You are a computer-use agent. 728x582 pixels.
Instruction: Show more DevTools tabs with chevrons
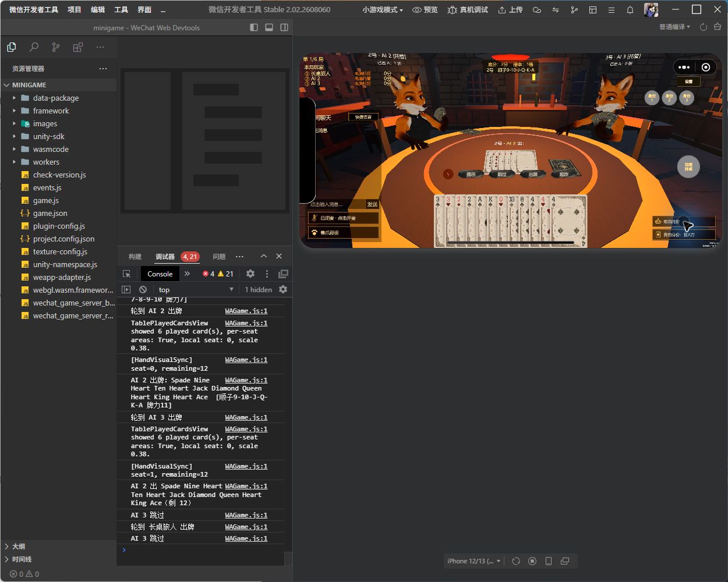tap(187, 274)
